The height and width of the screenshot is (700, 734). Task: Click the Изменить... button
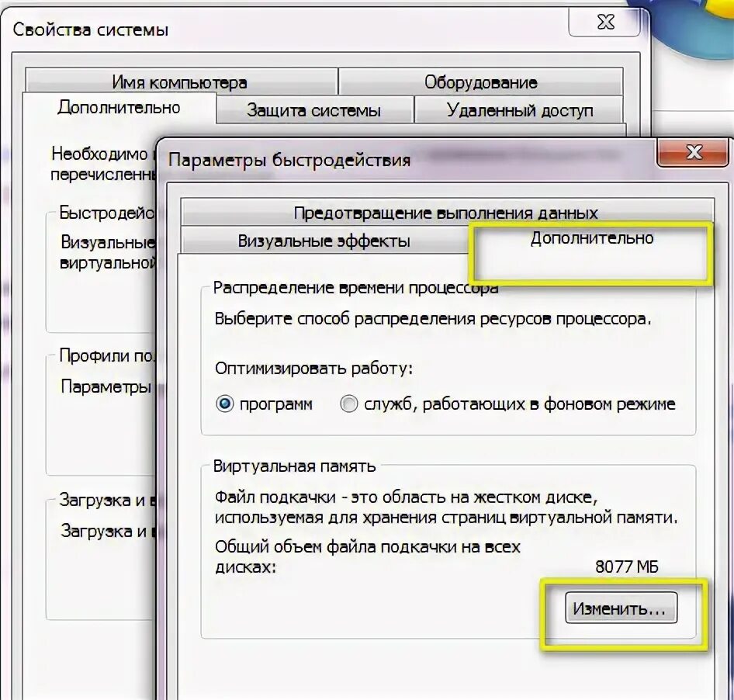[x=621, y=608]
